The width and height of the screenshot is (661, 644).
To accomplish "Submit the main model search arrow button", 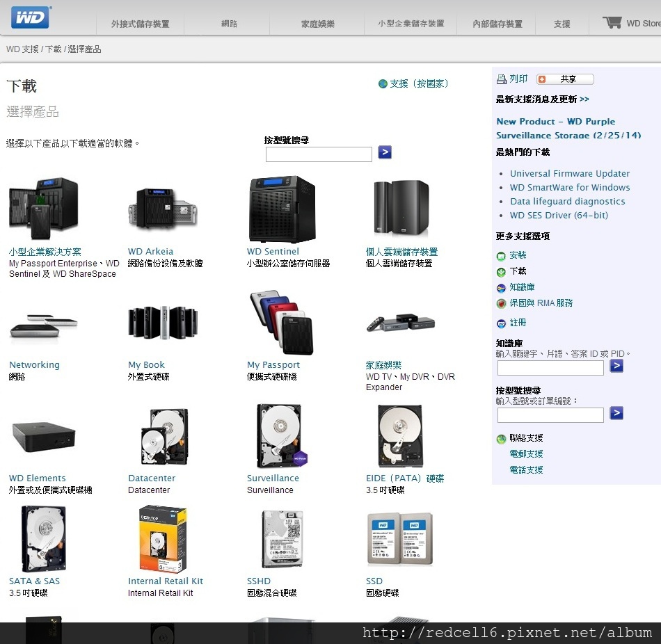I will [385, 152].
